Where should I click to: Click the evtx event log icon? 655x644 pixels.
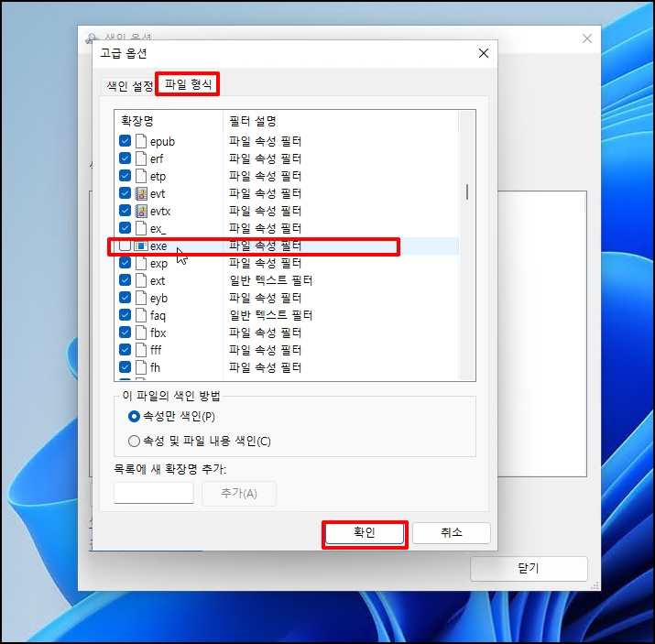[x=141, y=211]
